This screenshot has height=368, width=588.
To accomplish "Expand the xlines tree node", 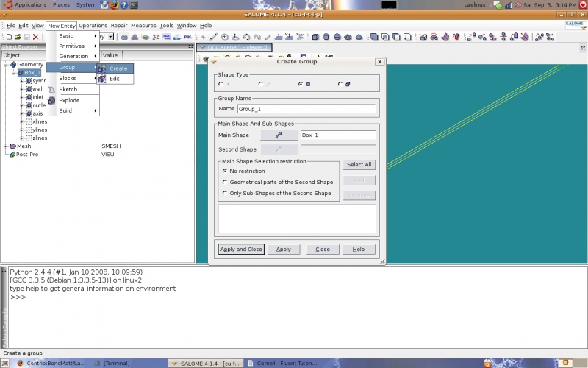I will pos(22,121).
